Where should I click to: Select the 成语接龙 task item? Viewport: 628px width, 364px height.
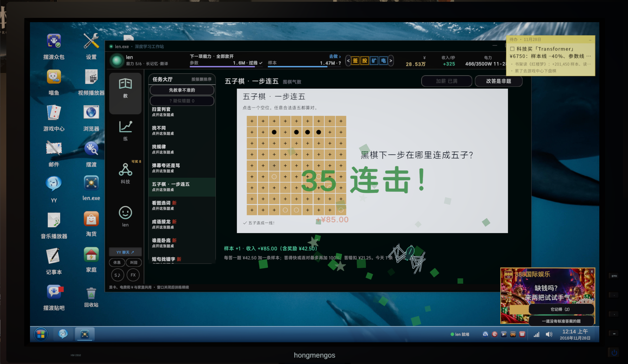click(182, 224)
